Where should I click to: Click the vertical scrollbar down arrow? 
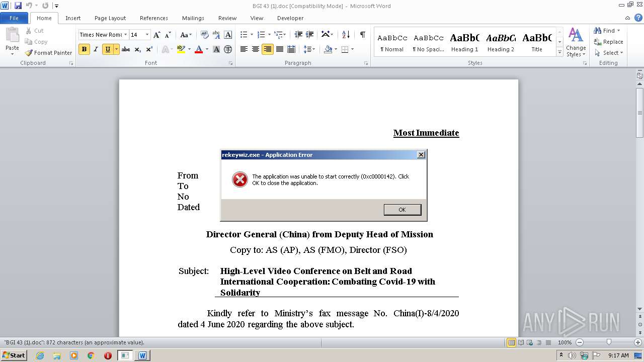[x=639, y=309]
